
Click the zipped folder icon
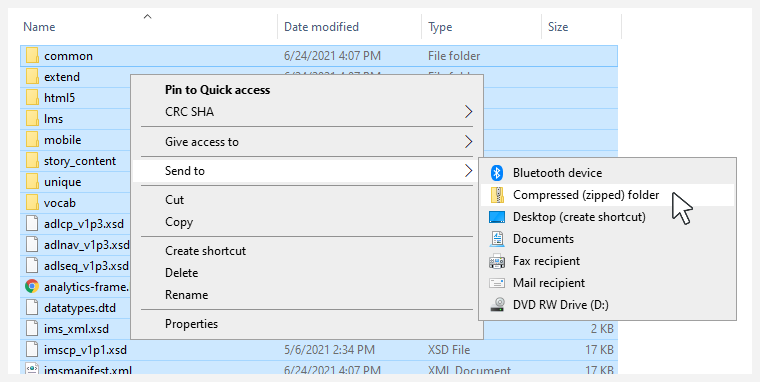click(x=497, y=195)
